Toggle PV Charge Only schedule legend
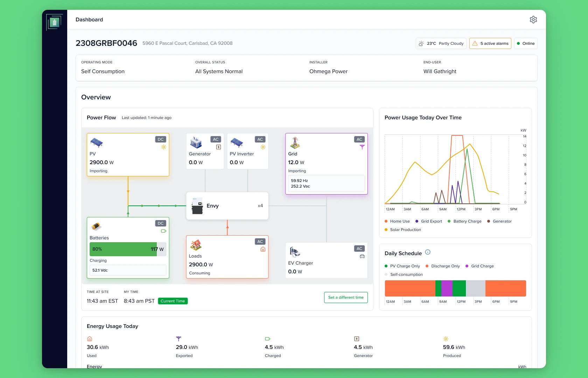 pos(402,266)
